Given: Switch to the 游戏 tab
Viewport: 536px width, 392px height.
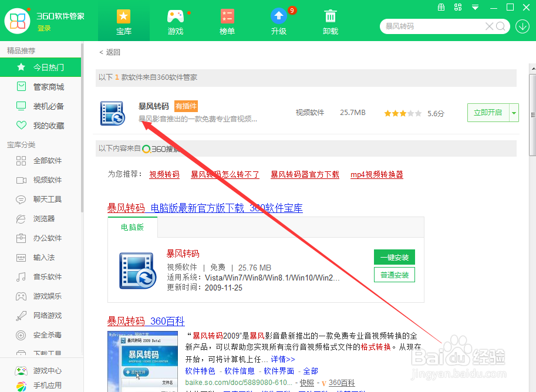Looking at the screenshot, I should coord(176,22).
